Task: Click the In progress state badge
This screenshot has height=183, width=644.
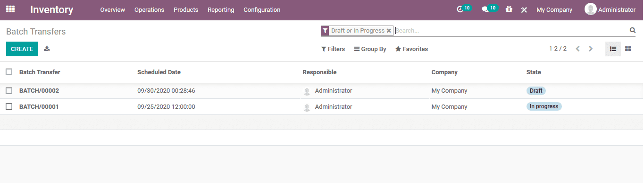Action: coord(544,106)
